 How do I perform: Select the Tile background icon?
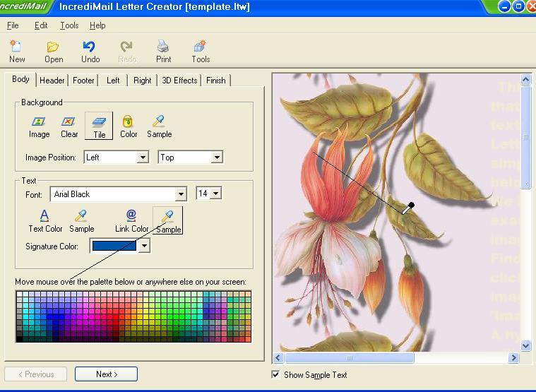point(99,122)
